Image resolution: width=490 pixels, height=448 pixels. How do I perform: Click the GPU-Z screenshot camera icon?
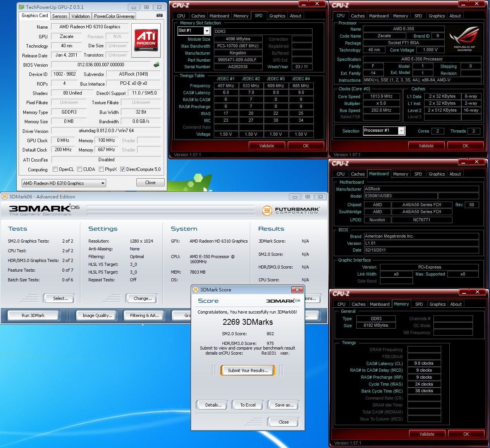160,16
